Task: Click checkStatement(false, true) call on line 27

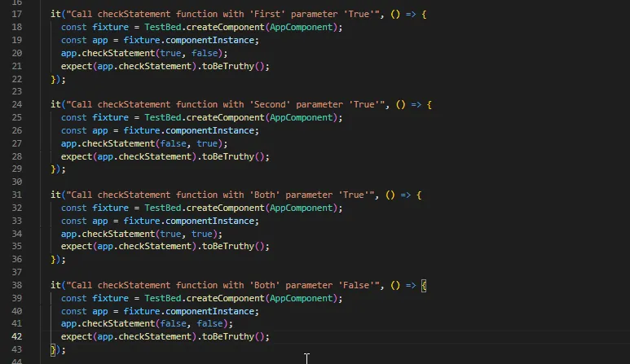Action: (152, 143)
